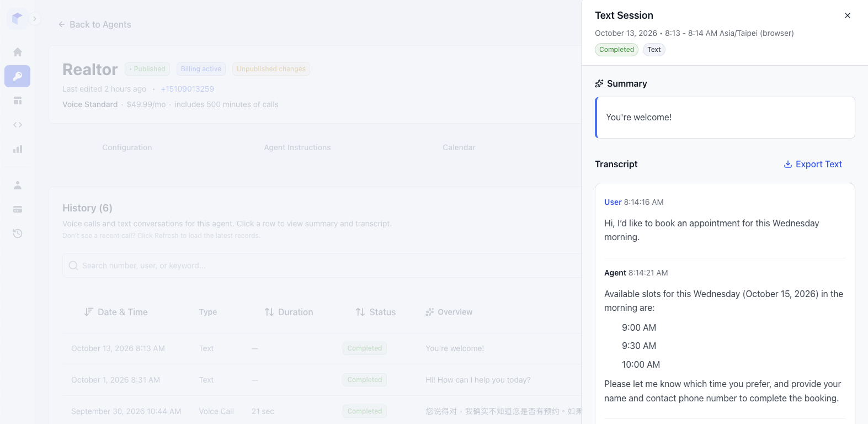868x424 pixels.
Task: Select the key-shaped Agents sidebar icon
Action: click(18, 76)
